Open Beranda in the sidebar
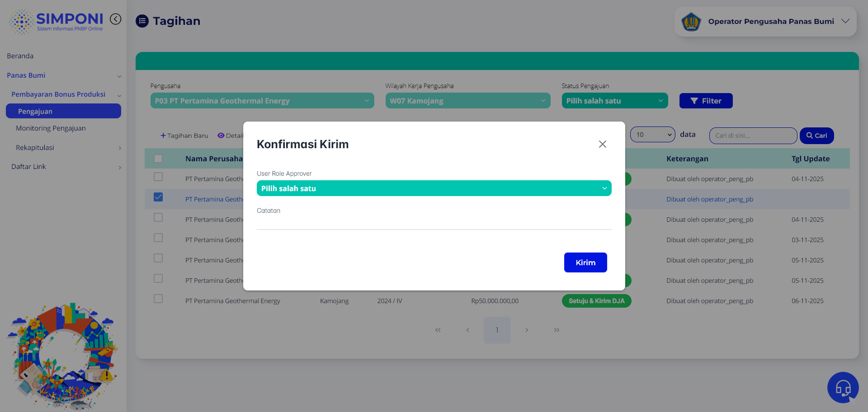Screen dimensions: 868x412 (x=20, y=56)
